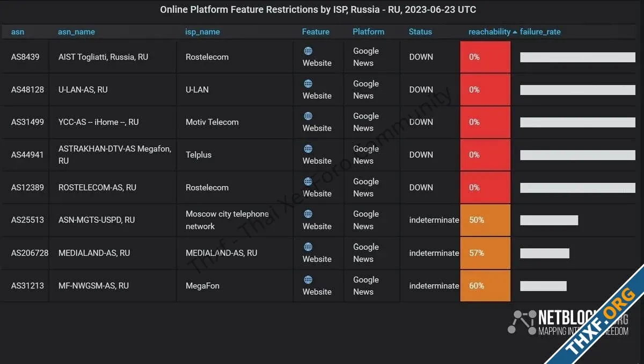Click U-LAN-AS, RU cell
This screenshot has width=644, height=364.
point(113,90)
